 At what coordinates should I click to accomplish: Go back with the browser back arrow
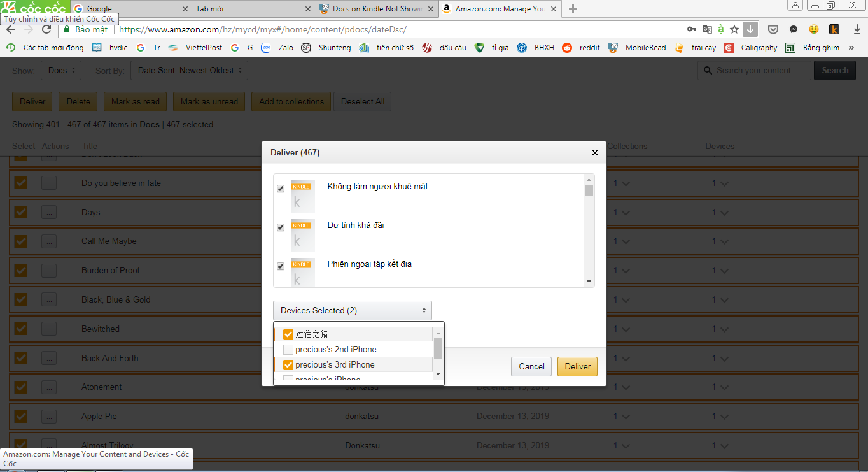click(x=11, y=29)
